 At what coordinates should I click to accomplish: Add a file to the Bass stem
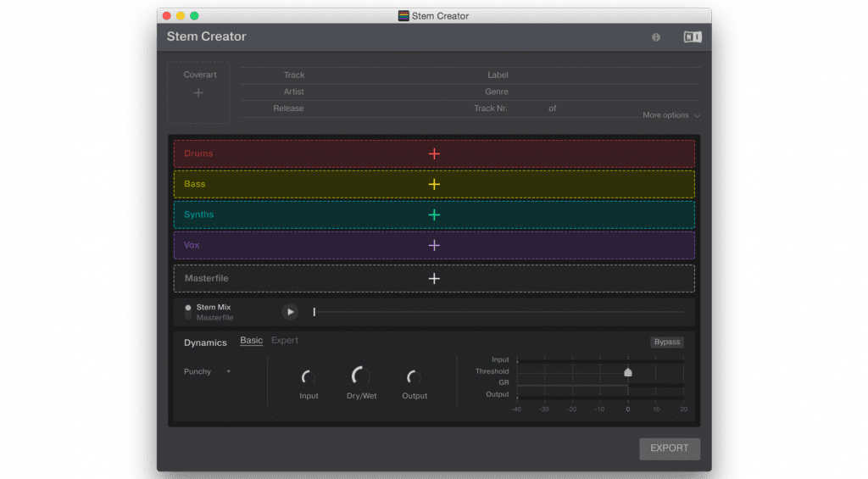[434, 185]
